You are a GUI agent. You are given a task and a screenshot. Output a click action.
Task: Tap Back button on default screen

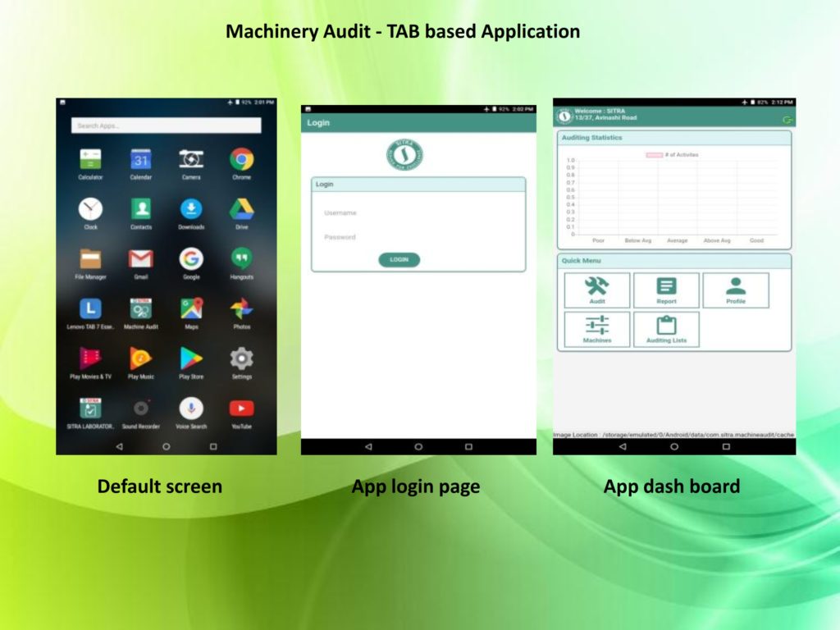tap(119, 446)
